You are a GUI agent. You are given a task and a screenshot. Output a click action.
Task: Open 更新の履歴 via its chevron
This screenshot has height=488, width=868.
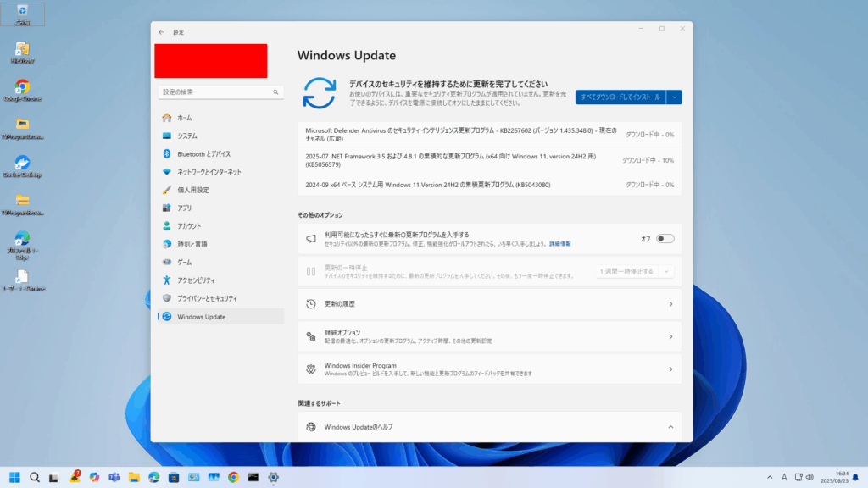tap(670, 304)
